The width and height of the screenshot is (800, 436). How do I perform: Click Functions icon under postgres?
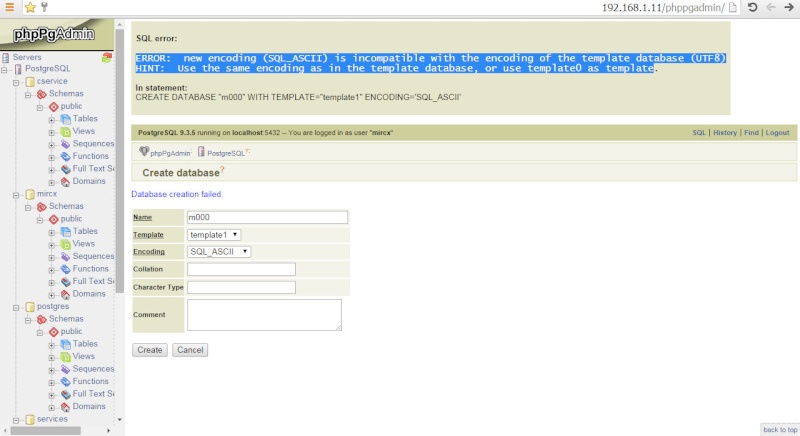pos(65,381)
